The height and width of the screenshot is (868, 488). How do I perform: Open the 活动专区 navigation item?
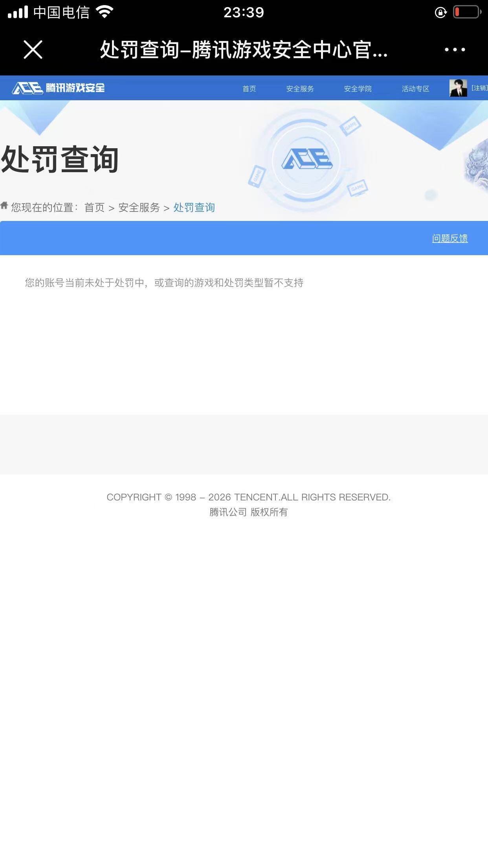click(415, 88)
